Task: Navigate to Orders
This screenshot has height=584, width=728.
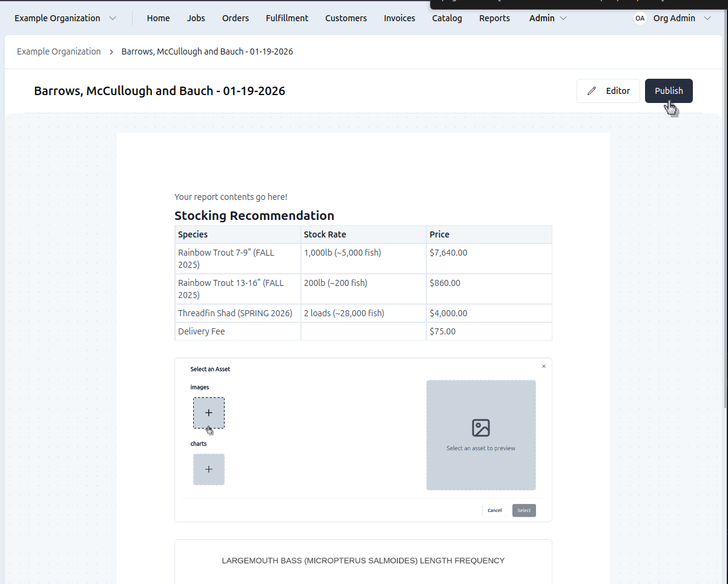Action: coord(236,18)
